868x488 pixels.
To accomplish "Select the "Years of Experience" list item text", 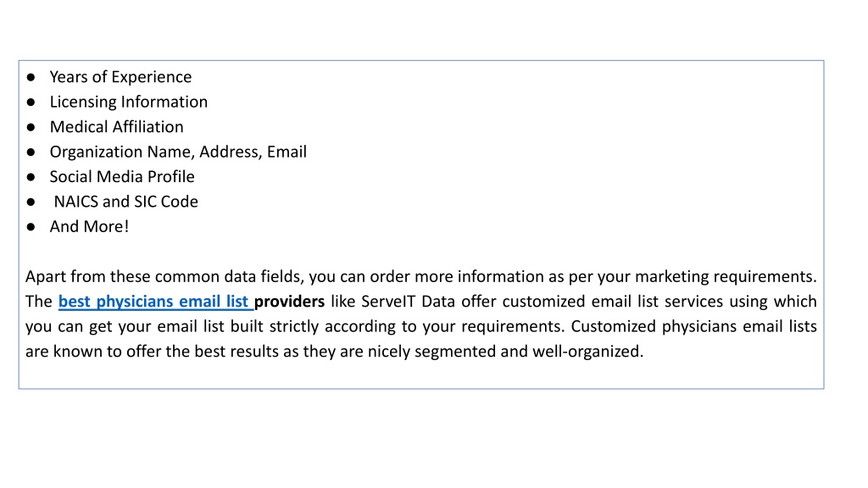I will pyautogui.click(x=120, y=77).
